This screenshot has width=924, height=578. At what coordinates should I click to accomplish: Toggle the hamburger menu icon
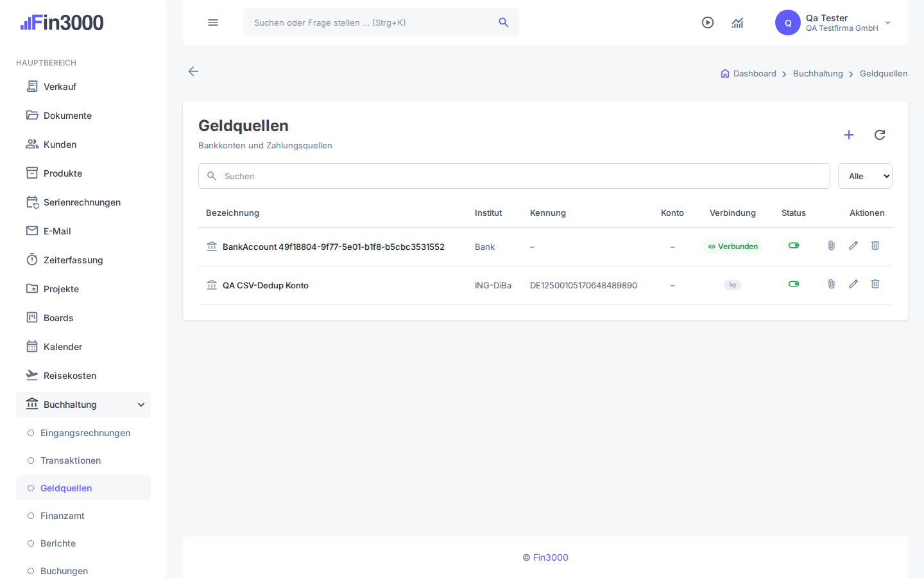tap(213, 22)
